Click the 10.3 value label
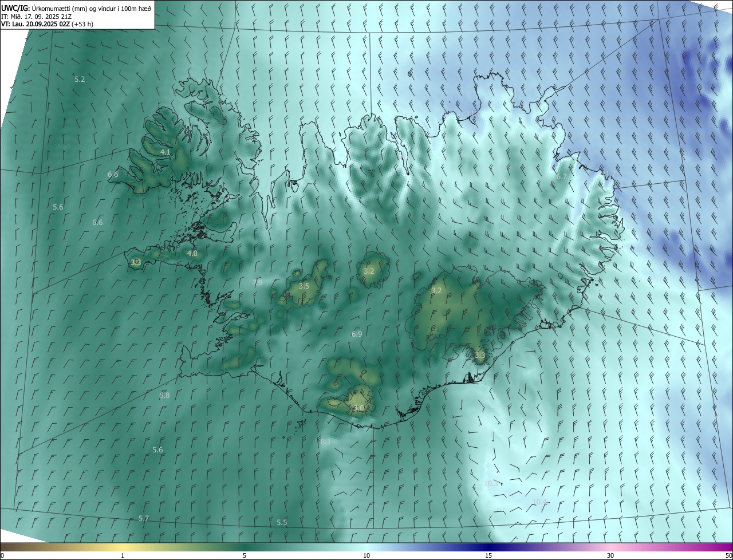 click(x=491, y=484)
